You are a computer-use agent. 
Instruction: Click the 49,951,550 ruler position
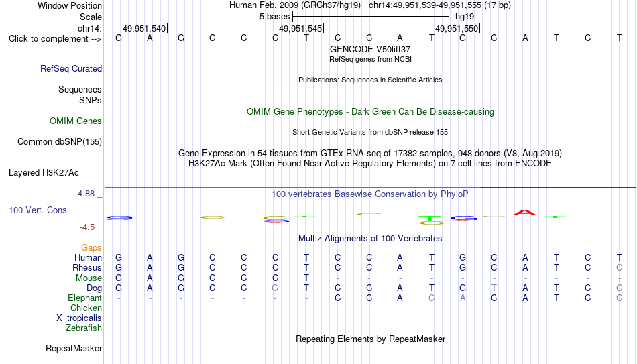pos(457,28)
